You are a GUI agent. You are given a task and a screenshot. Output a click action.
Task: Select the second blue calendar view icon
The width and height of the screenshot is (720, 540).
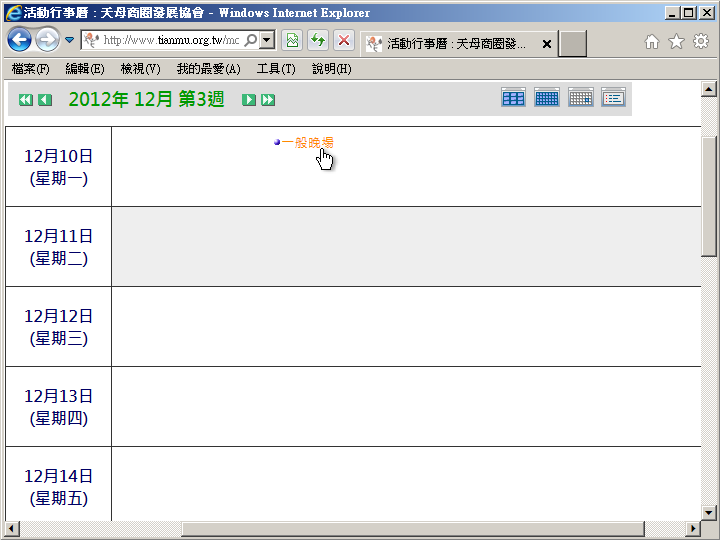547,97
